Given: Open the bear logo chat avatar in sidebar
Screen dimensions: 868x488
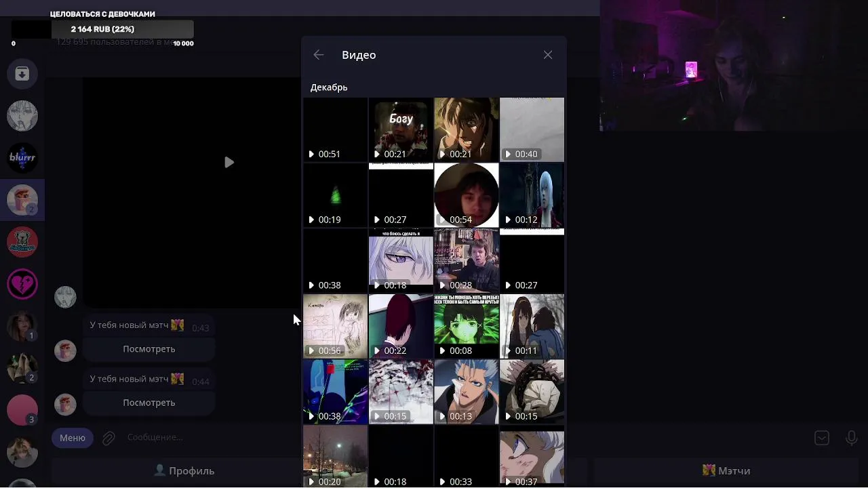Looking at the screenshot, I should coord(22,242).
